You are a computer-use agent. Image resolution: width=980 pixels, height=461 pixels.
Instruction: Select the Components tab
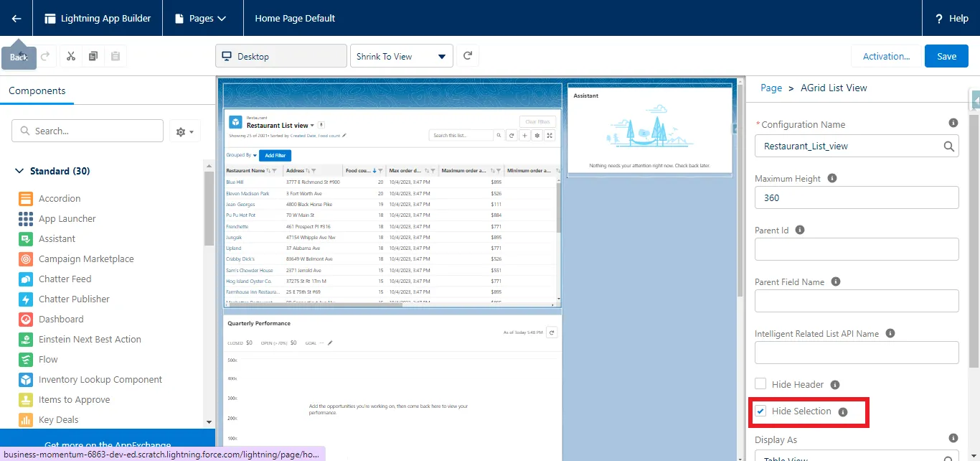pos(37,91)
